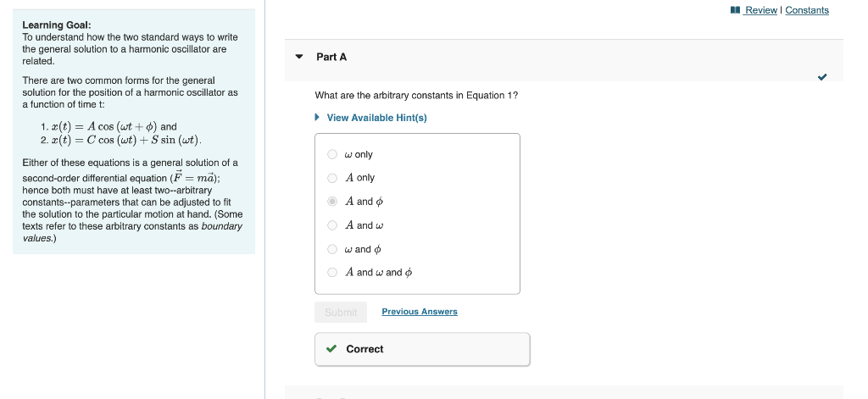This screenshot has width=868, height=399.
Task: Open the Constants link
Action: pyautogui.click(x=807, y=10)
